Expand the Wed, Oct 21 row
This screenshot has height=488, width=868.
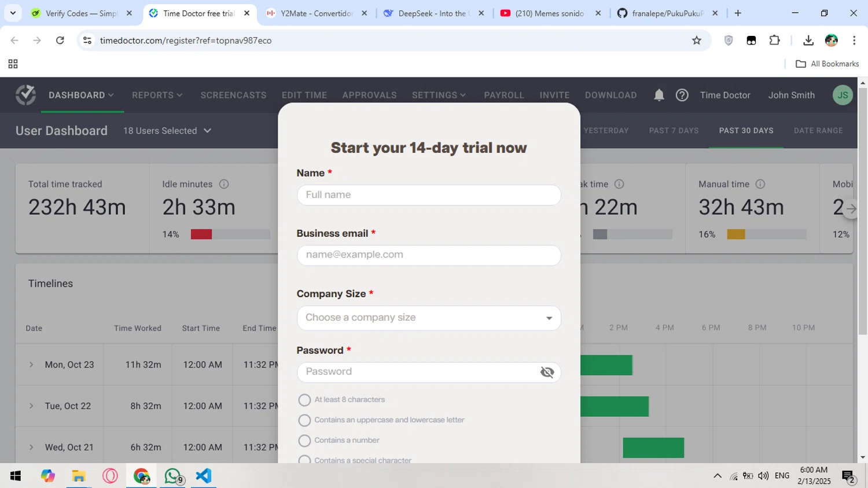click(x=31, y=447)
